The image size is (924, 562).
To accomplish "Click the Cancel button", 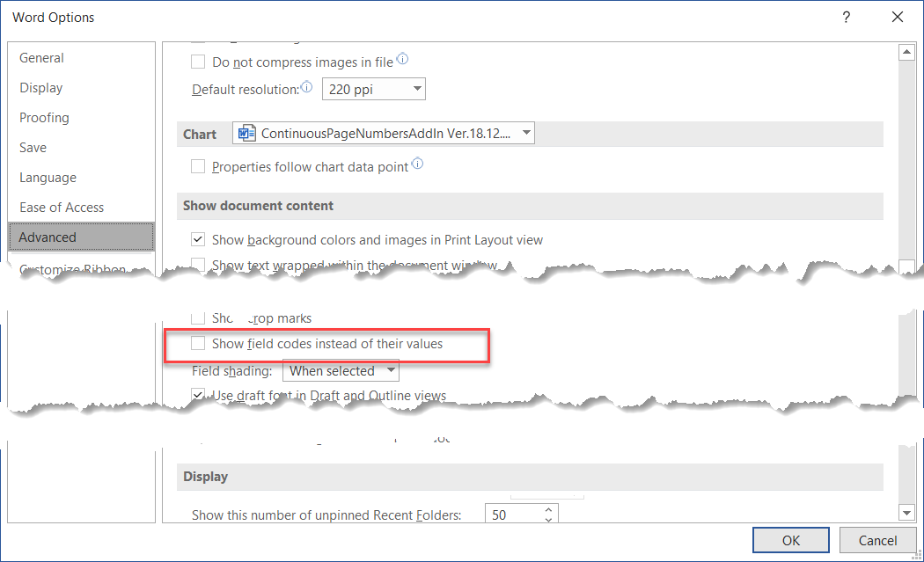I will coord(877,539).
